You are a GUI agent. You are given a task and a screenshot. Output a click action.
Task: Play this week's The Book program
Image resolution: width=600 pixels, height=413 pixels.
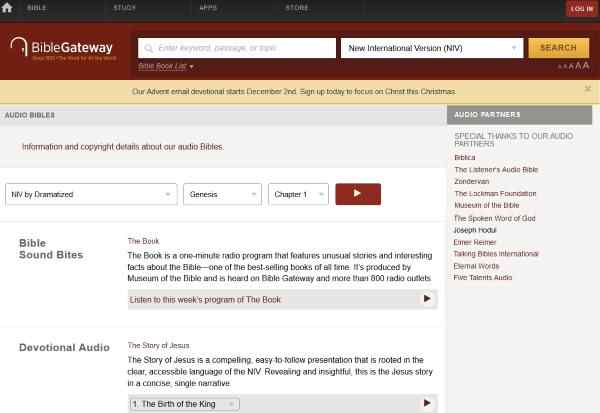coord(427,299)
